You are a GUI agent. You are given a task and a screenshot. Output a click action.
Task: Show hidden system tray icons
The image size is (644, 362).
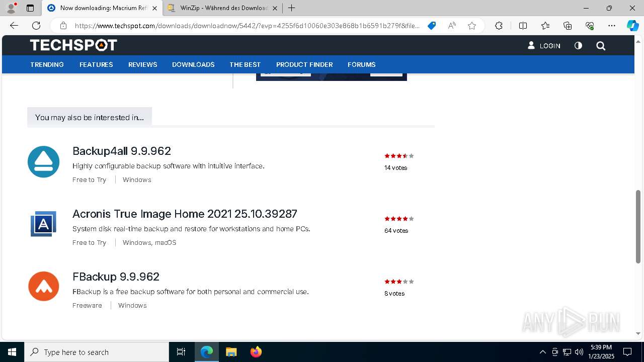coord(542,352)
